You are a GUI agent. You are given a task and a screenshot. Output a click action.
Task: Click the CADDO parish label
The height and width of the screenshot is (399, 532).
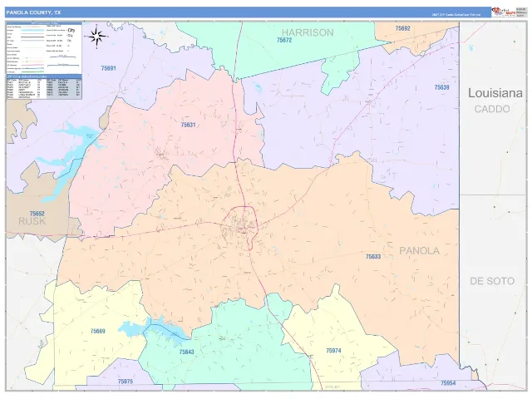[492, 109]
